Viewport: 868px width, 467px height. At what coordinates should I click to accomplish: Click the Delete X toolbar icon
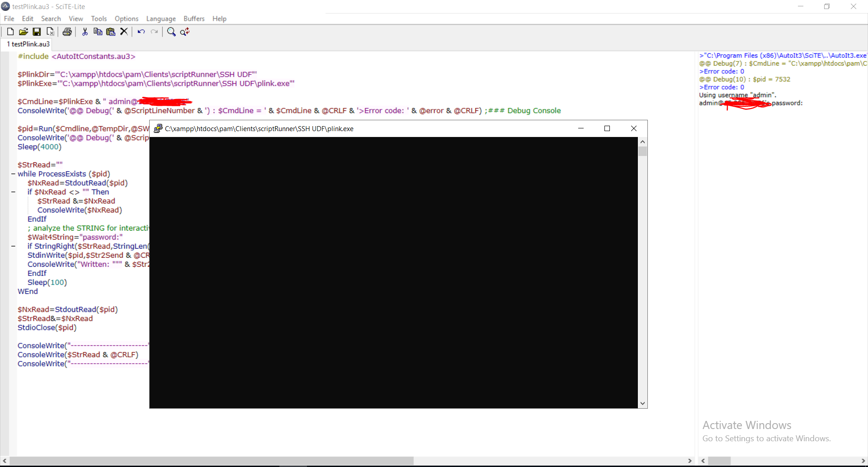[124, 32]
